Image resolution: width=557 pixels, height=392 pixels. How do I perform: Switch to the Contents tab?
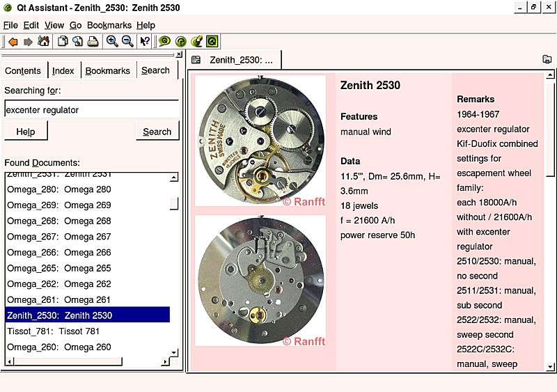23,71
